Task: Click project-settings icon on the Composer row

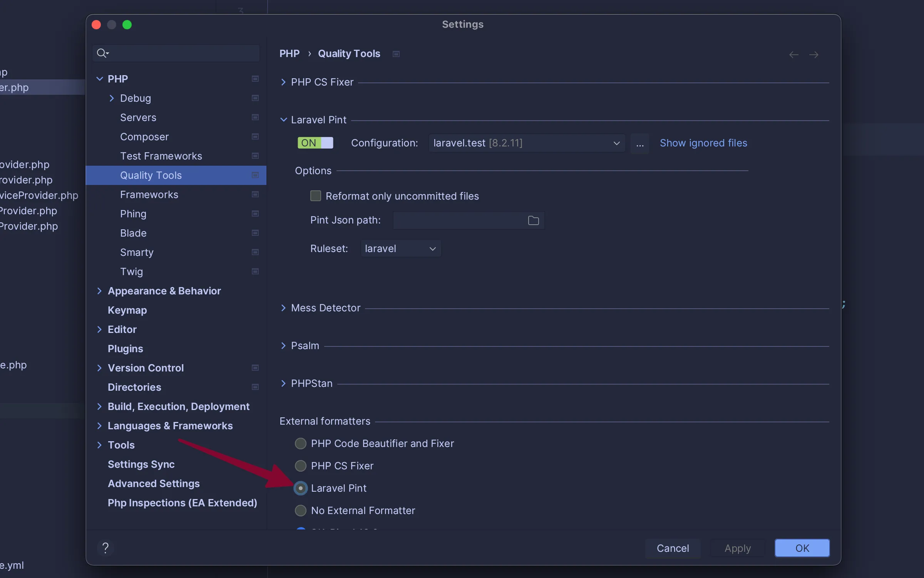Action: pyautogui.click(x=255, y=137)
